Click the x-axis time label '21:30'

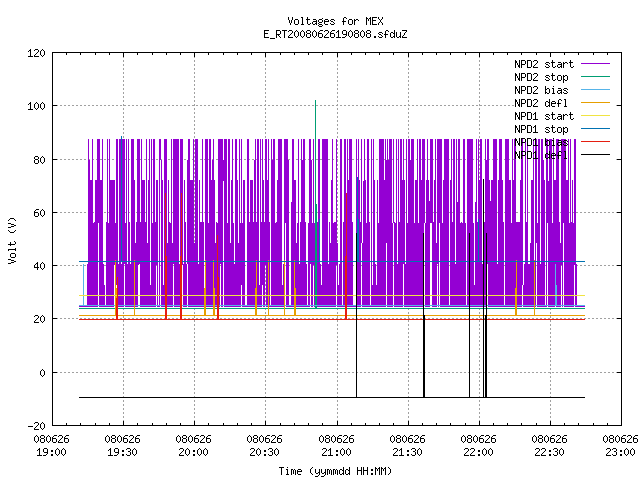pyautogui.click(x=407, y=453)
